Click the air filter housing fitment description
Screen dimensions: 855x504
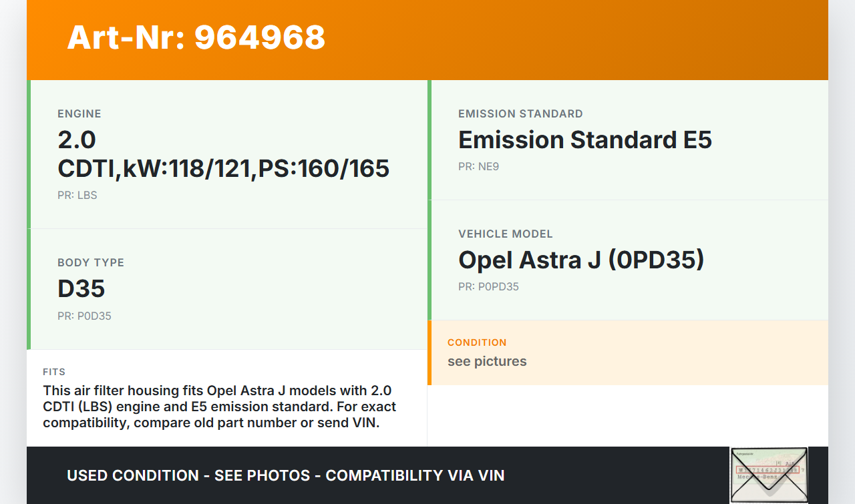(x=219, y=407)
